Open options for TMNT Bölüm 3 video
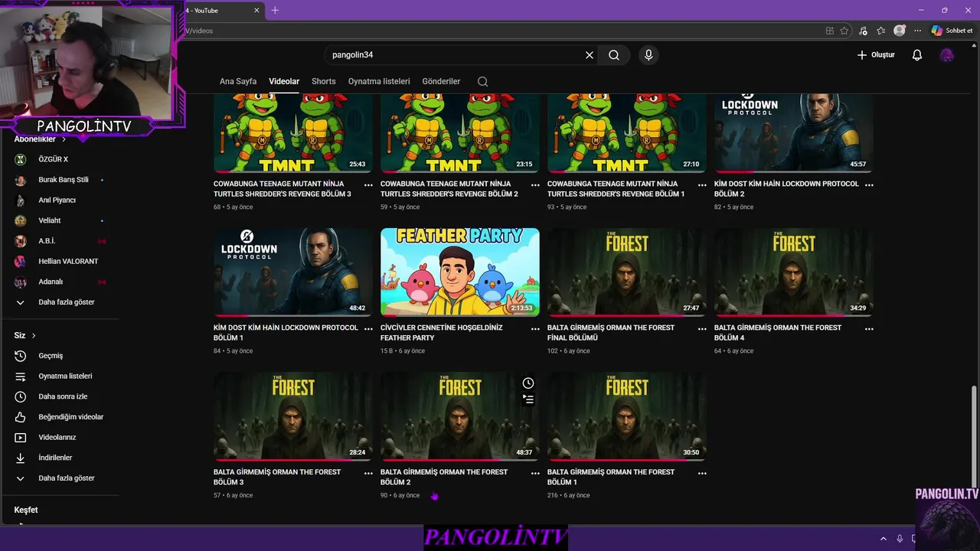This screenshot has height=551, width=980. (368, 185)
